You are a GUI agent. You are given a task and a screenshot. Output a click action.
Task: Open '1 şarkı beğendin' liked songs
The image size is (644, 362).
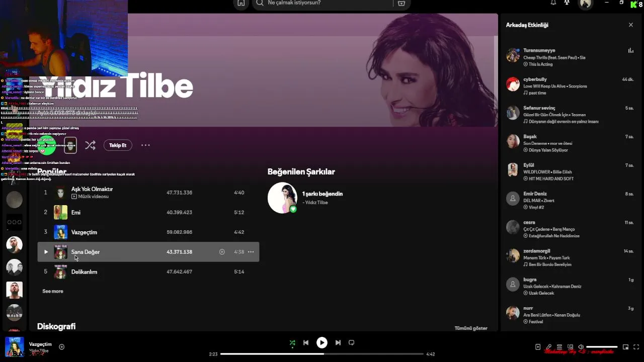(323, 194)
